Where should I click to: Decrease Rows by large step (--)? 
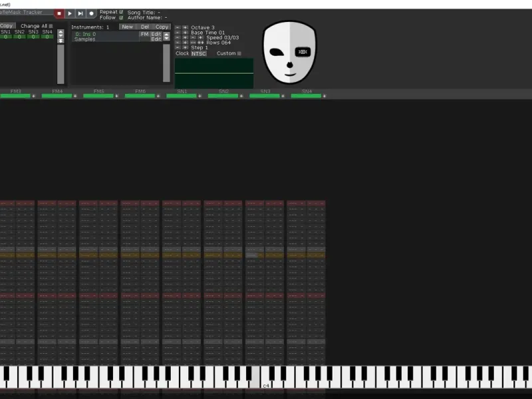193,43
